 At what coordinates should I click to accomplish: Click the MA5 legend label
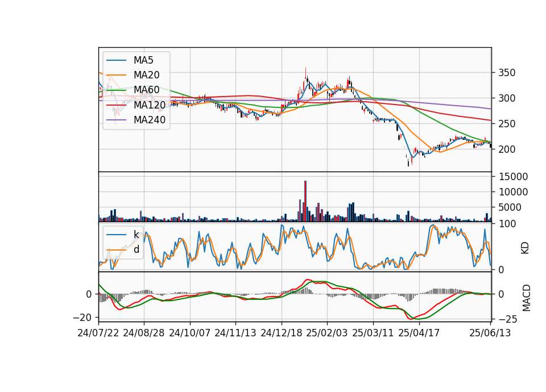[143, 60]
